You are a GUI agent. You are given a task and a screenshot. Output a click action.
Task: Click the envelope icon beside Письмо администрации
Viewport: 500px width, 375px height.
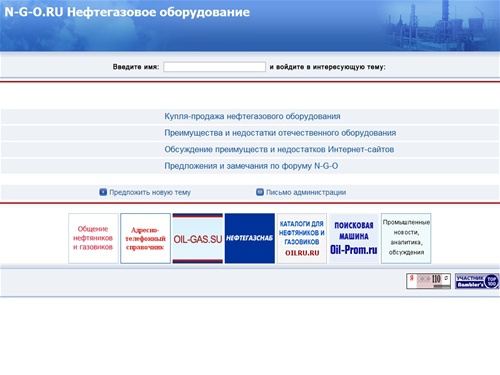260,192
